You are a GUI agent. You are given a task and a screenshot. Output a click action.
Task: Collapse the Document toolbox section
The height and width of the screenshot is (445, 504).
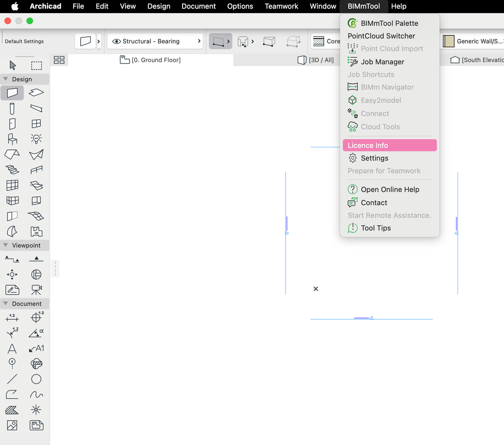click(x=6, y=304)
